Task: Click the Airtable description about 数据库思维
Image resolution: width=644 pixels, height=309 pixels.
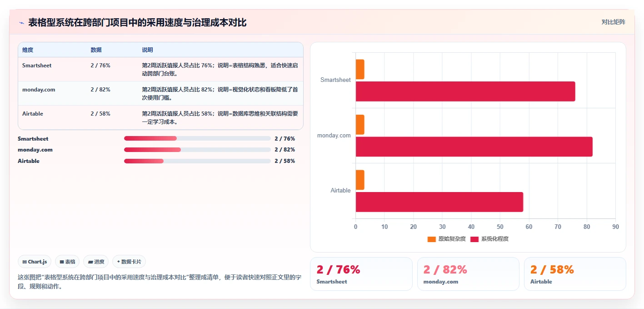Action: tap(220, 117)
